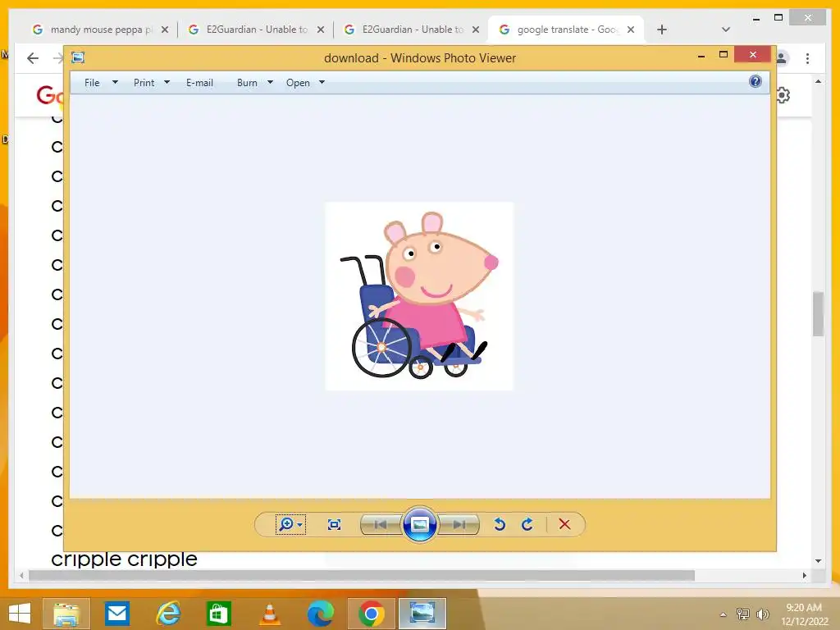840x630 pixels.
Task: Open the File menu
Action: pyautogui.click(x=92, y=83)
